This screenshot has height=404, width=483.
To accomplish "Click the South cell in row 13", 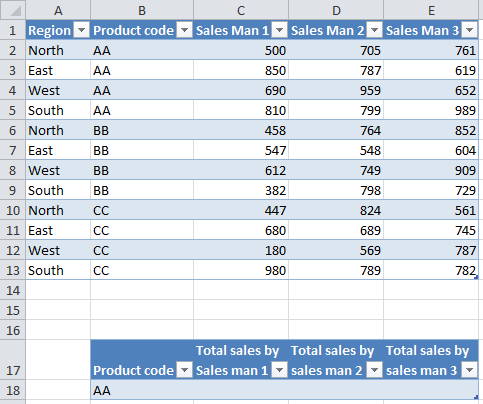I will pos(58,270).
